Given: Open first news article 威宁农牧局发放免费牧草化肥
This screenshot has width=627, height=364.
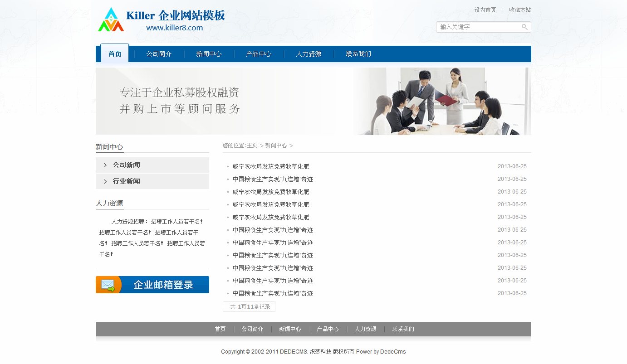Looking at the screenshot, I should click(271, 167).
